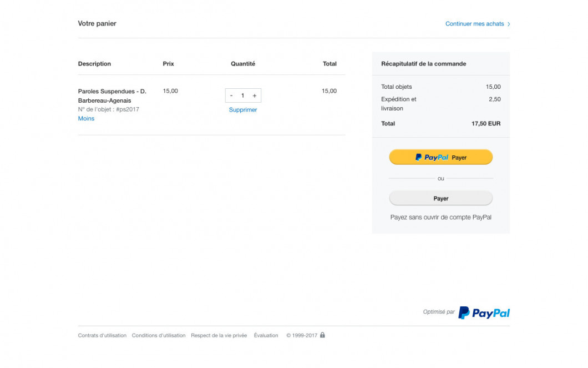Screen dimensions: 588x368
Task: Click the item price 15,00 under Prix
Action: (x=170, y=91)
